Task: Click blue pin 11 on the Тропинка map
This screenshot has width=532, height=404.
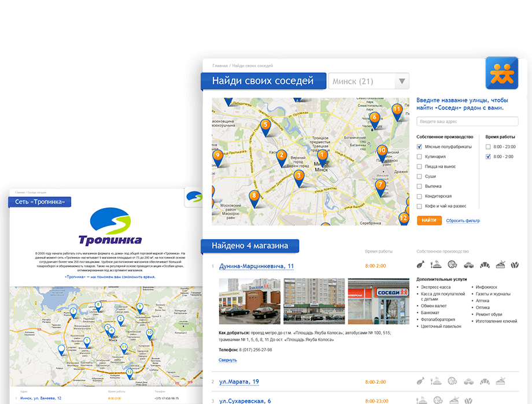Action: (x=124, y=348)
